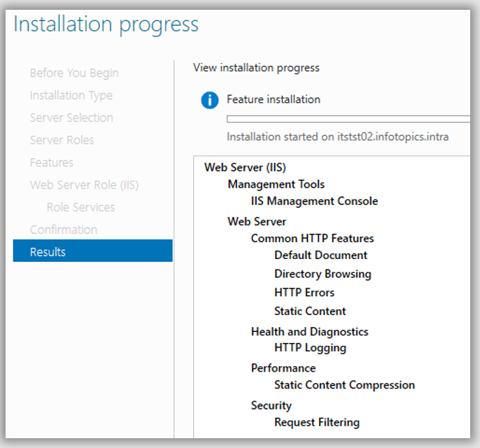Viewport: 480px width, 448px height.
Task: Click the feature installation progress bar
Action: (x=348, y=119)
